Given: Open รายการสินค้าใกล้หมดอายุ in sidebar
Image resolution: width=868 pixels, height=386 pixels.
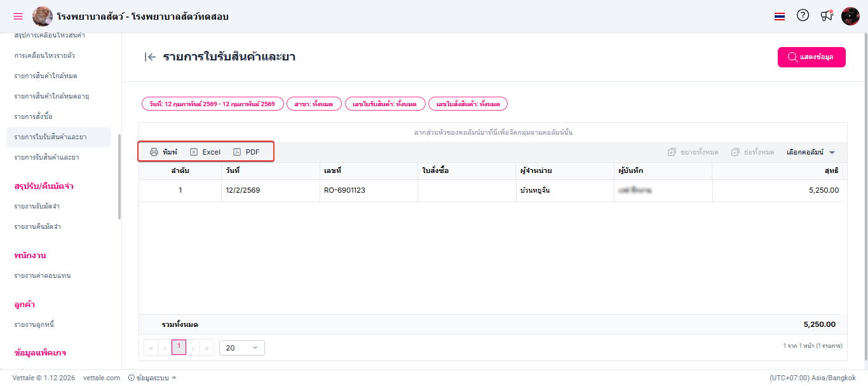Looking at the screenshot, I should tap(51, 97).
